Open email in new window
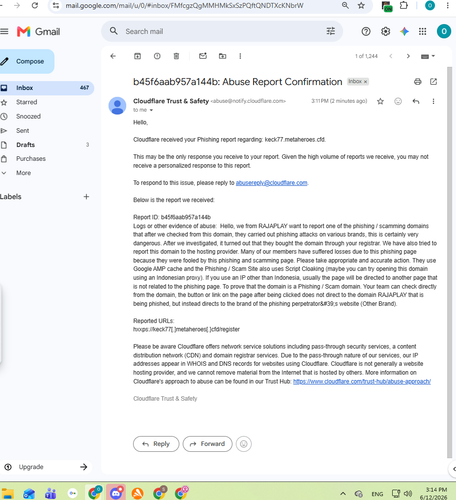 pos(433,82)
